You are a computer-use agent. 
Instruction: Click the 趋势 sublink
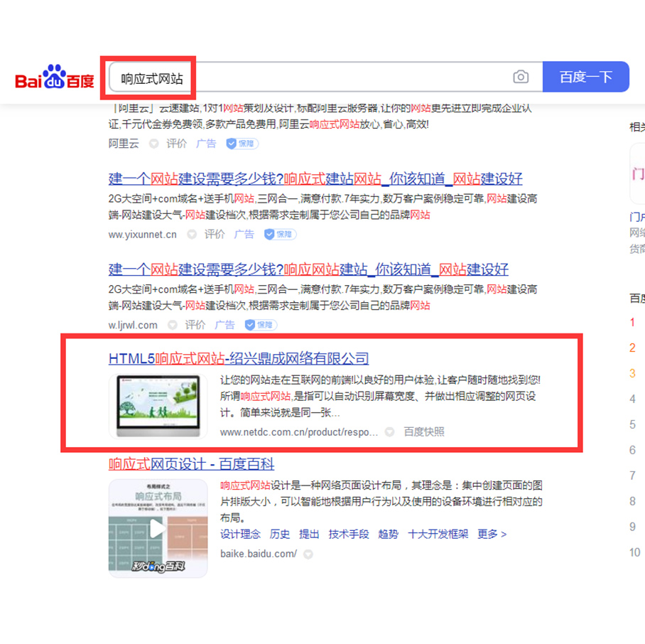point(389,534)
